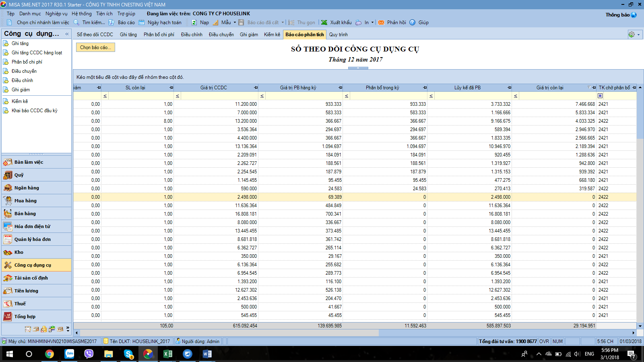Click the settings gear icon above report
This screenshot has width=644, height=362.
click(x=632, y=35)
